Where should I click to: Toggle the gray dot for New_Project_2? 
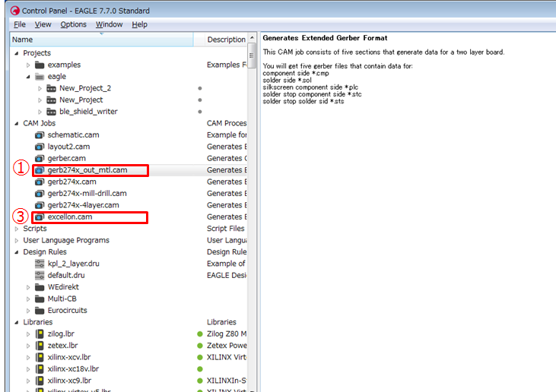[x=200, y=88]
